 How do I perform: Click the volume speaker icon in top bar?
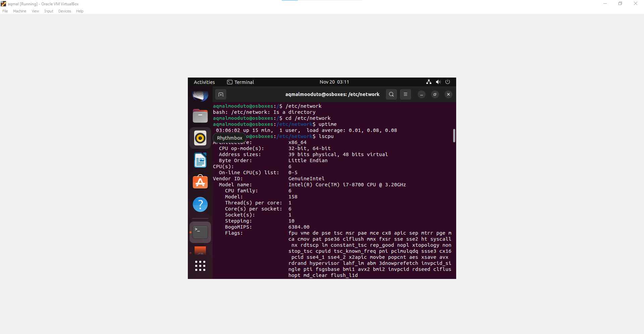coord(438,82)
